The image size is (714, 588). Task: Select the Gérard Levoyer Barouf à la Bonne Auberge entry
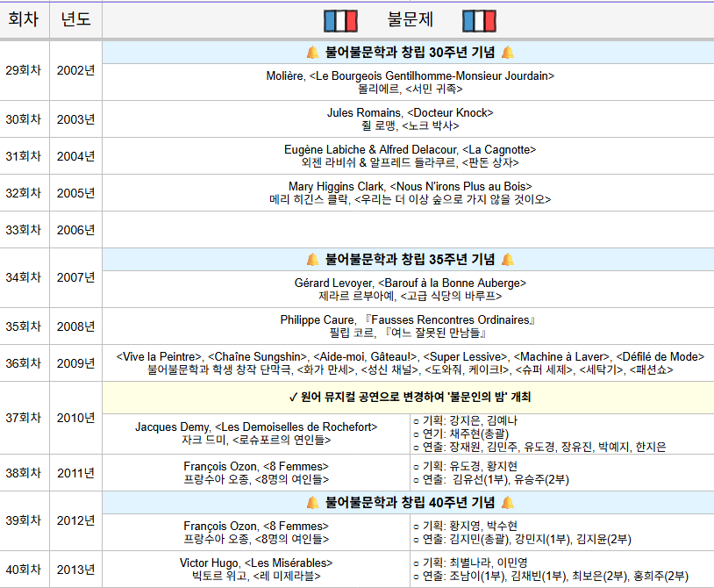coord(410,290)
